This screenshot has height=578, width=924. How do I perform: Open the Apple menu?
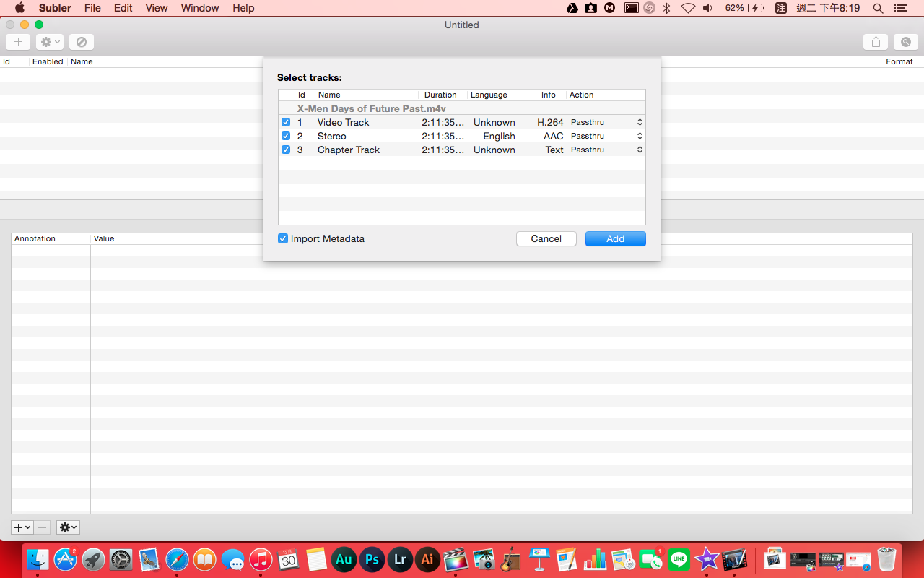19,8
